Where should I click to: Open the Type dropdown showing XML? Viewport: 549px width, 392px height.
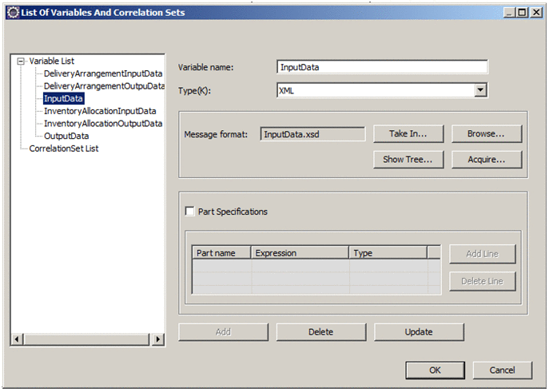pos(480,91)
